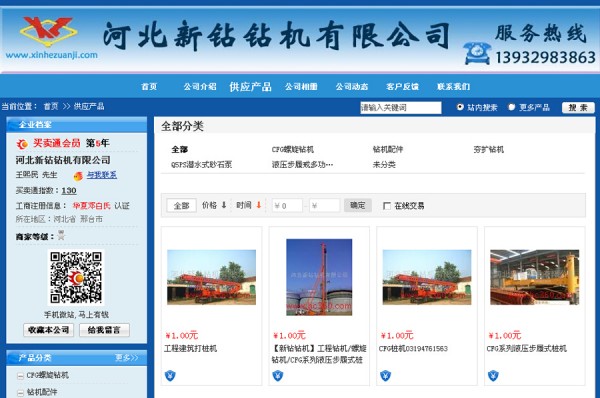Click 【新钻钻机】工程钻机 product title
This screenshot has height=398, width=600.
coord(319,354)
